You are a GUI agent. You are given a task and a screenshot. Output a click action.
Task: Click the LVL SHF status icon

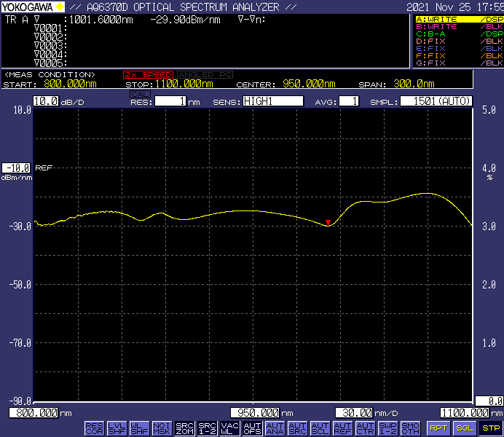click(x=117, y=428)
